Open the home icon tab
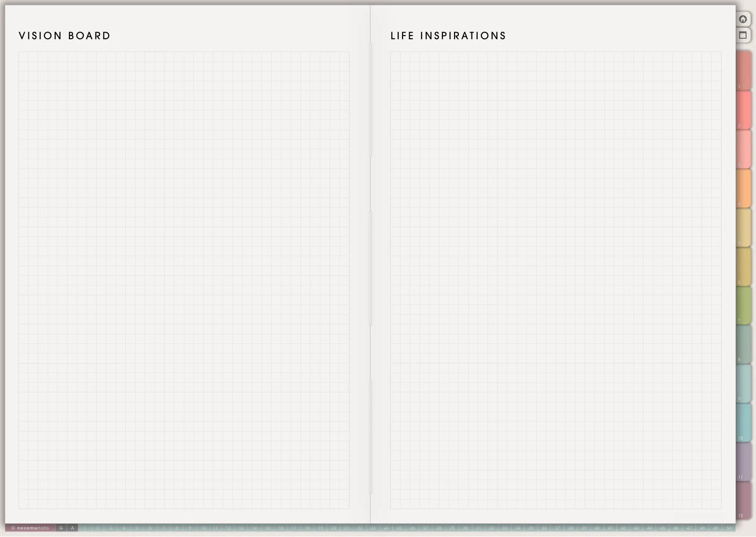Image resolution: width=756 pixels, height=537 pixels. (743, 19)
